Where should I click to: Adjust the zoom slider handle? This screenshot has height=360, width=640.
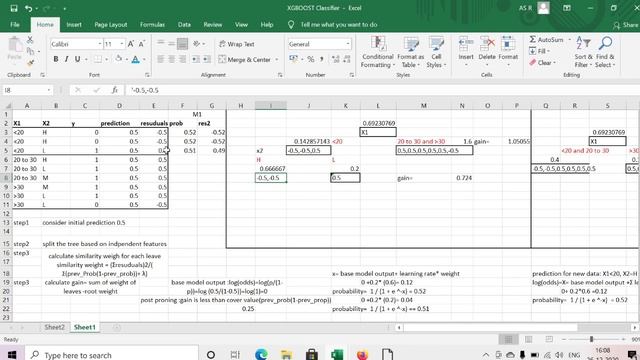[x=591, y=340]
